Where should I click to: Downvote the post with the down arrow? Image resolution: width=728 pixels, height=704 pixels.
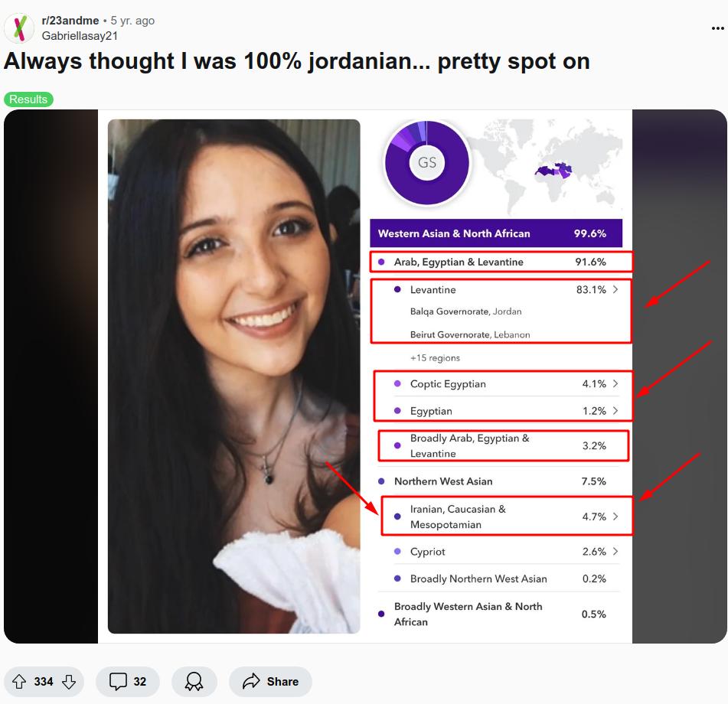(x=69, y=682)
